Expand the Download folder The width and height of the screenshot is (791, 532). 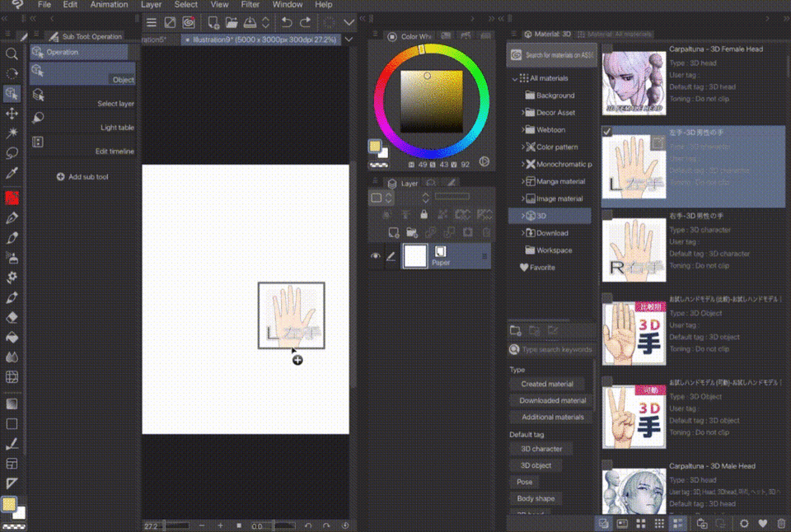(x=522, y=232)
